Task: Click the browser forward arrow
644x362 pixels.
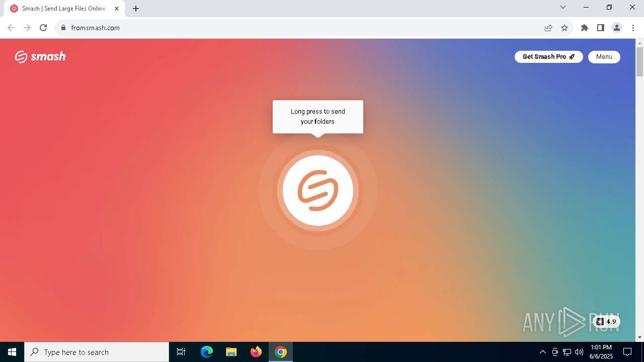Action: tap(27, 28)
